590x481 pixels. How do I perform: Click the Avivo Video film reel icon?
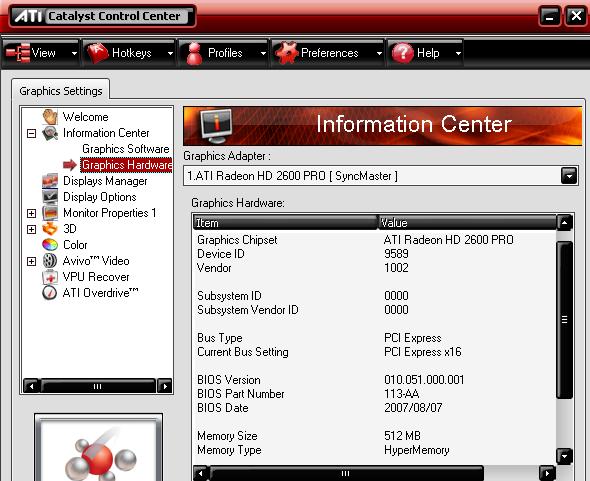pyautogui.click(x=50, y=261)
